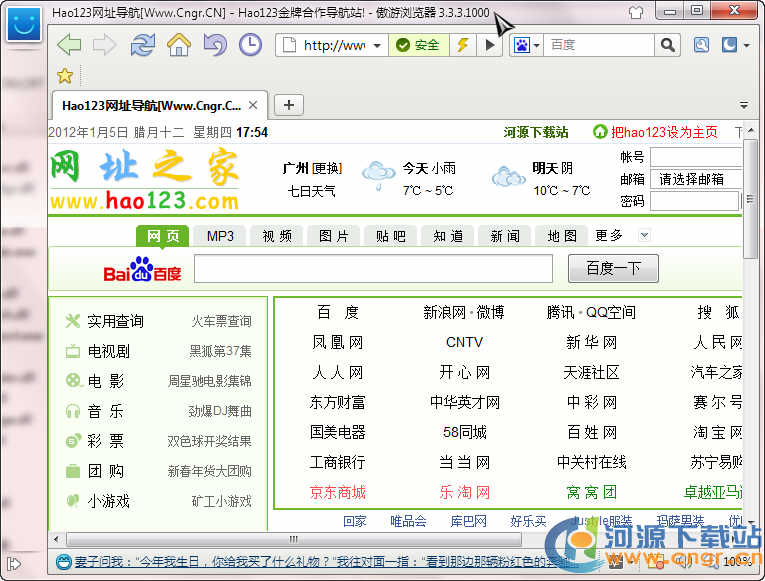The height and width of the screenshot is (581, 765).
Task: Open the 乐淘网 link
Action: pyautogui.click(x=464, y=493)
